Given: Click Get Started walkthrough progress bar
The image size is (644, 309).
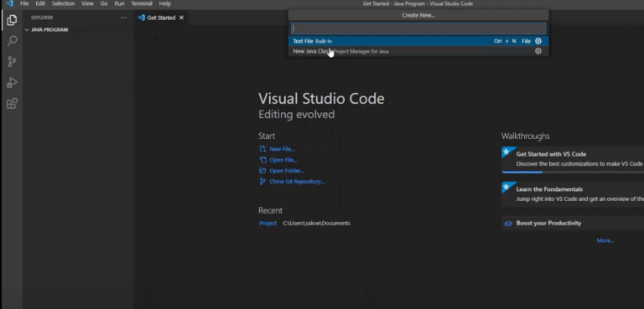Looking at the screenshot, I should tap(573, 172).
